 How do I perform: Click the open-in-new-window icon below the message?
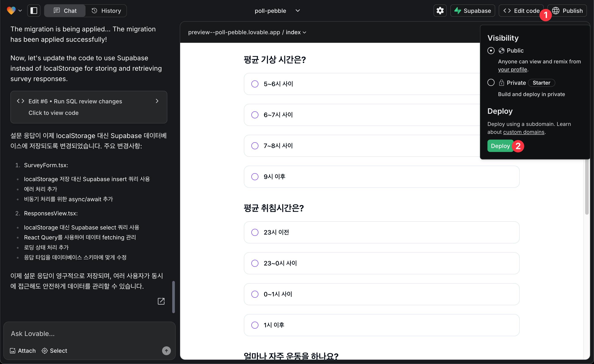pos(161,301)
